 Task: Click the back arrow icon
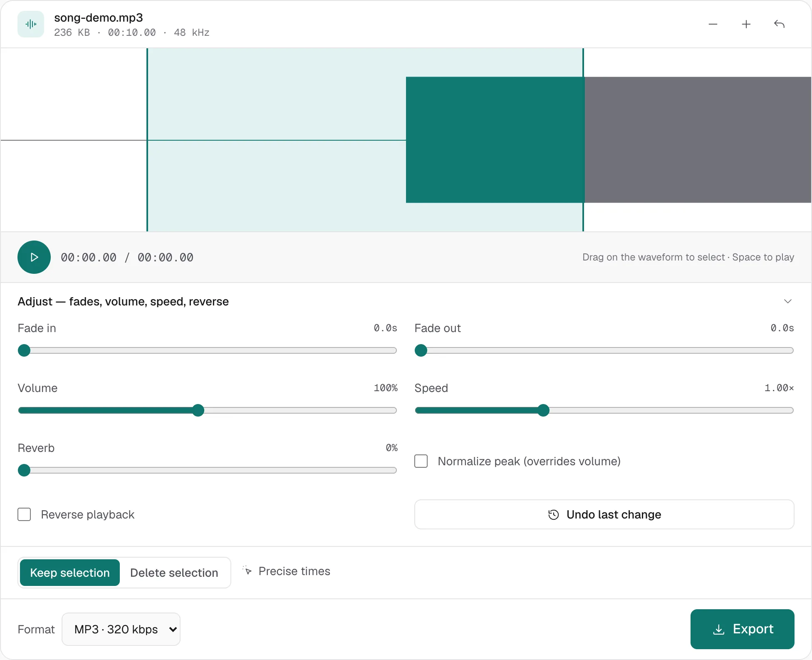[779, 24]
